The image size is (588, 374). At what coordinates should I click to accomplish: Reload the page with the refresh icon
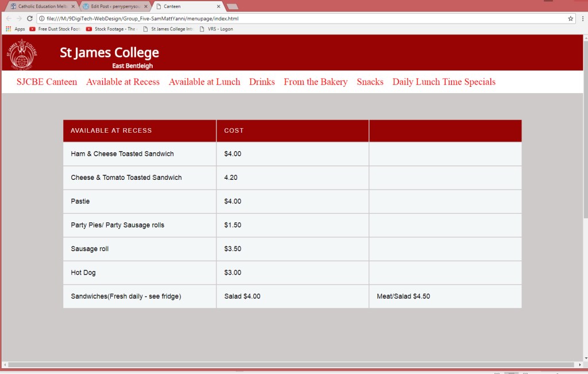point(29,18)
